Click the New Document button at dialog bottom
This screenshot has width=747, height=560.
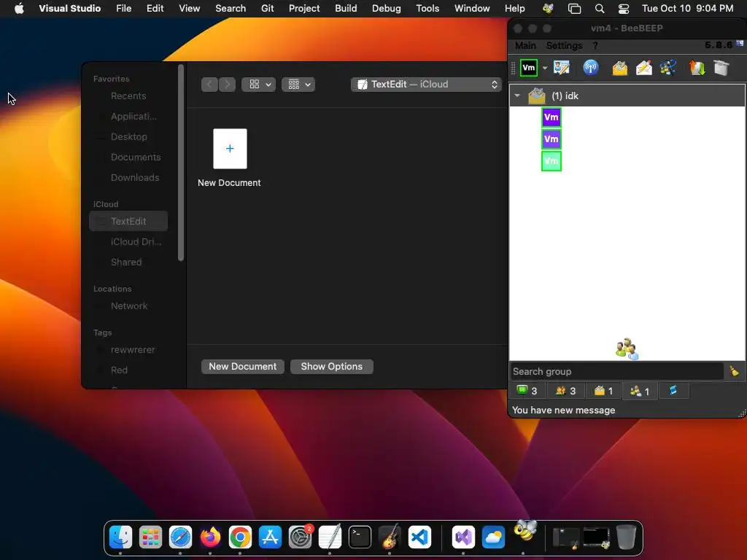click(242, 366)
